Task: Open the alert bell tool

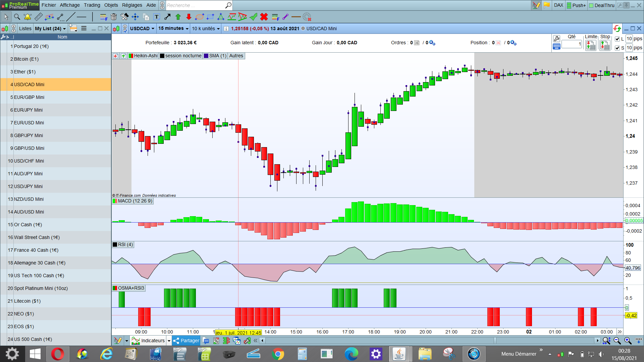Action: [28, 17]
